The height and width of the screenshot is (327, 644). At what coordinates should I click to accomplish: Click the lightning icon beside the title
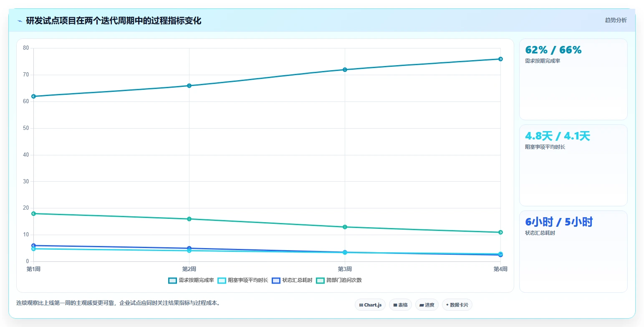tap(20, 21)
